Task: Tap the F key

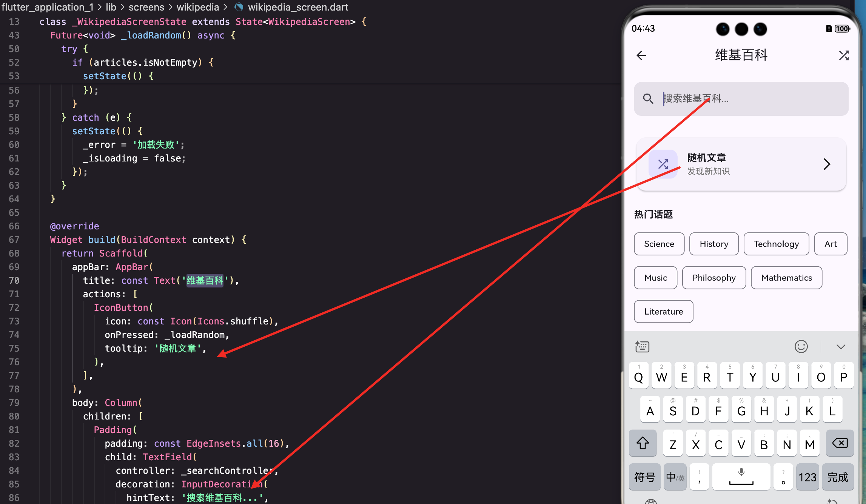Action: pyautogui.click(x=718, y=409)
